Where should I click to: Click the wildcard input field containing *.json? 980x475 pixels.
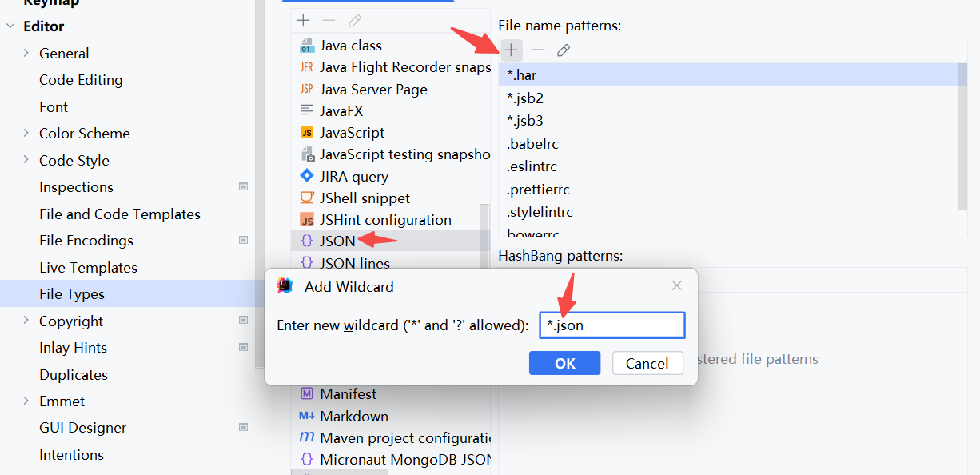[x=612, y=325]
